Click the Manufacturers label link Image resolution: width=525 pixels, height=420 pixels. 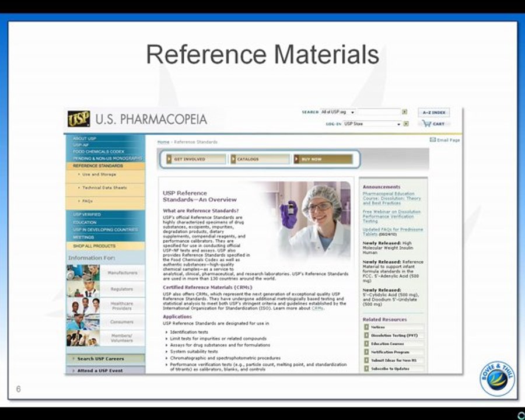tap(123, 272)
